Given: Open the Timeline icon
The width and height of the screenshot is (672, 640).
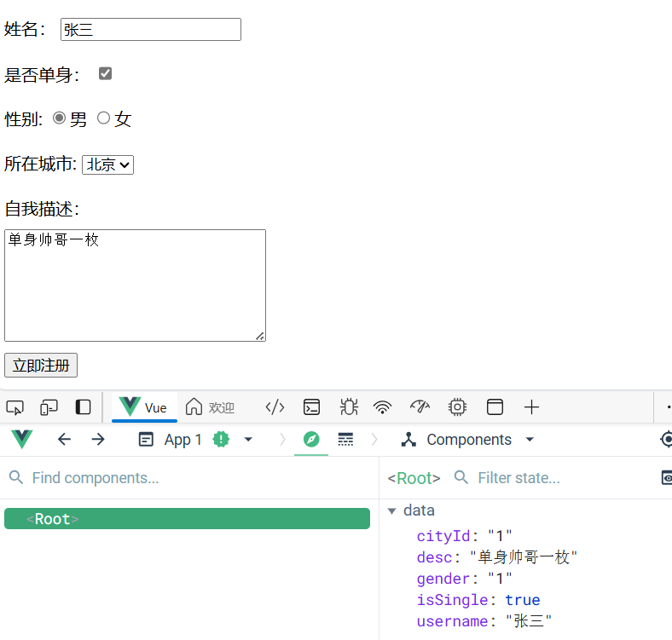Looking at the screenshot, I should (345, 440).
